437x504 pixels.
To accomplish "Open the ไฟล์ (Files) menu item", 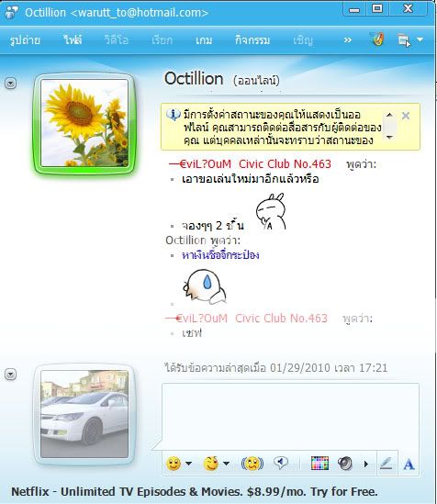I will point(73,40).
